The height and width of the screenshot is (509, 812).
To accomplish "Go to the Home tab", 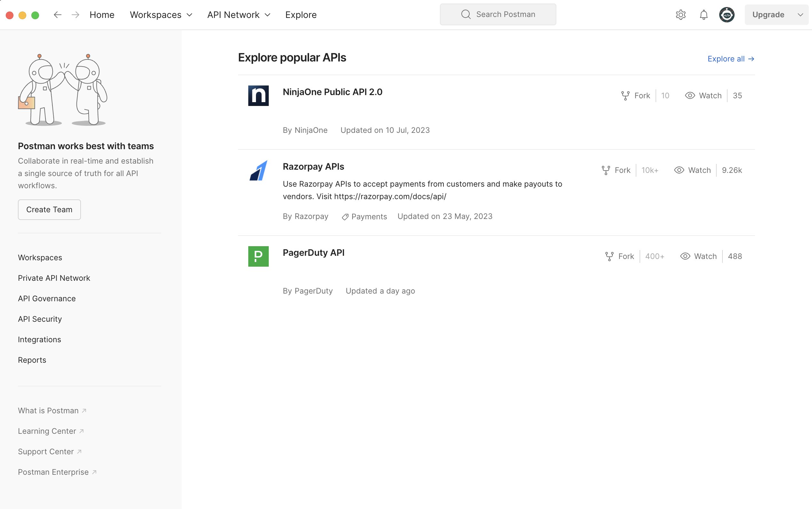I will [x=102, y=15].
